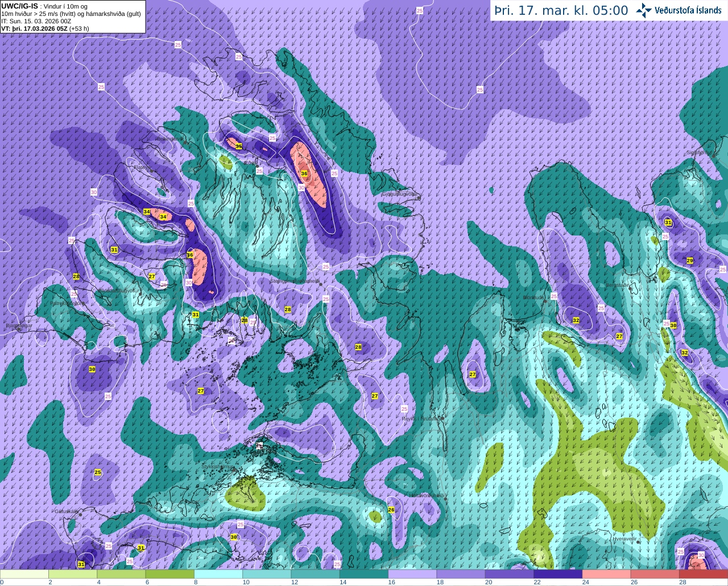Click the legend scale label "16"
Viewport: 728px width, 586px height.
tap(391, 582)
